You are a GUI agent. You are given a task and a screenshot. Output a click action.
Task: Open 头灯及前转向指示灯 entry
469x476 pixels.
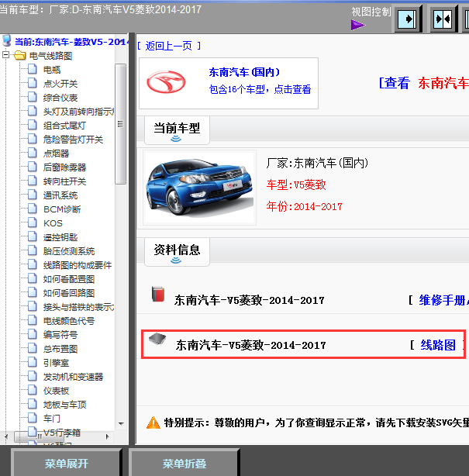78,112
